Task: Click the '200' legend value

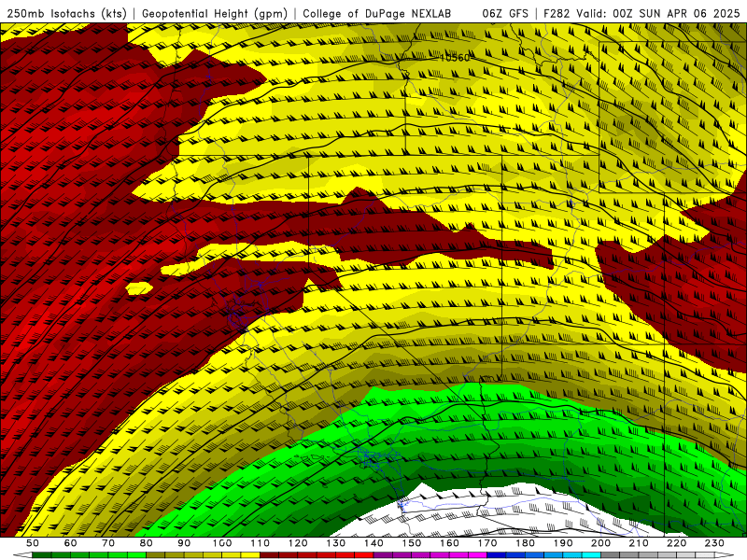Action: click(x=601, y=543)
